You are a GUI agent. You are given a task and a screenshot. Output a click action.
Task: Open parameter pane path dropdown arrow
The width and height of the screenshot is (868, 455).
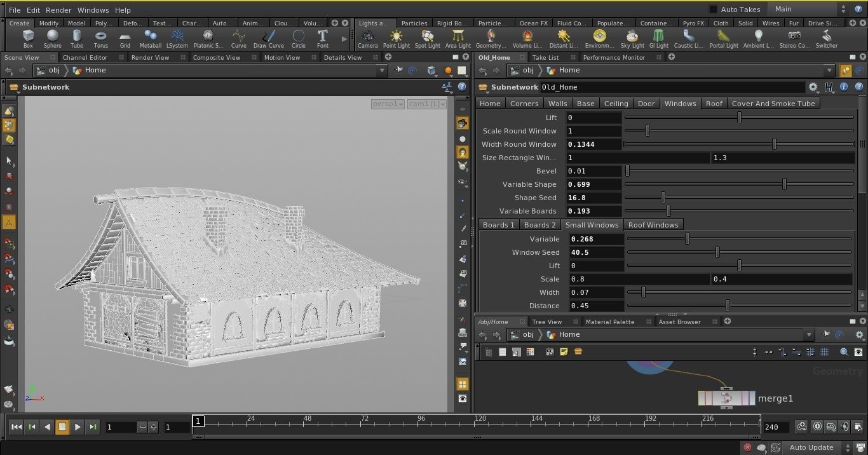[829, 71]
